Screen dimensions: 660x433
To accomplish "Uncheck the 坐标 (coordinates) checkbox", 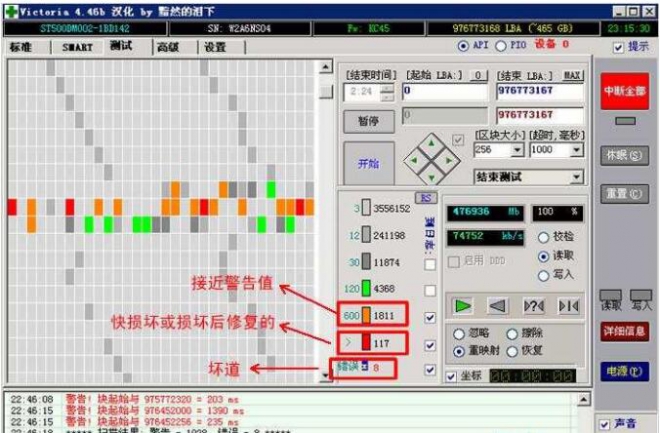I will (452, 377).
